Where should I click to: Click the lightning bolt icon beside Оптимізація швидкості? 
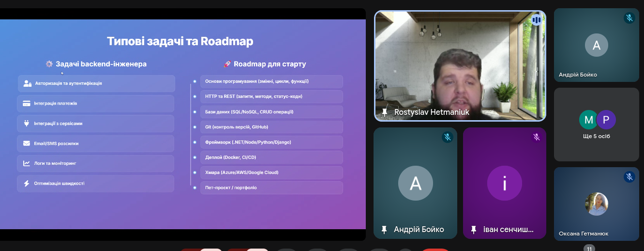click(x=27, y=184)
